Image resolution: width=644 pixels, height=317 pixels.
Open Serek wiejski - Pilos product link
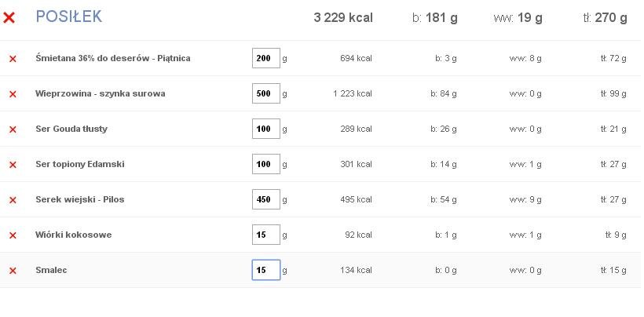(79, 199)
